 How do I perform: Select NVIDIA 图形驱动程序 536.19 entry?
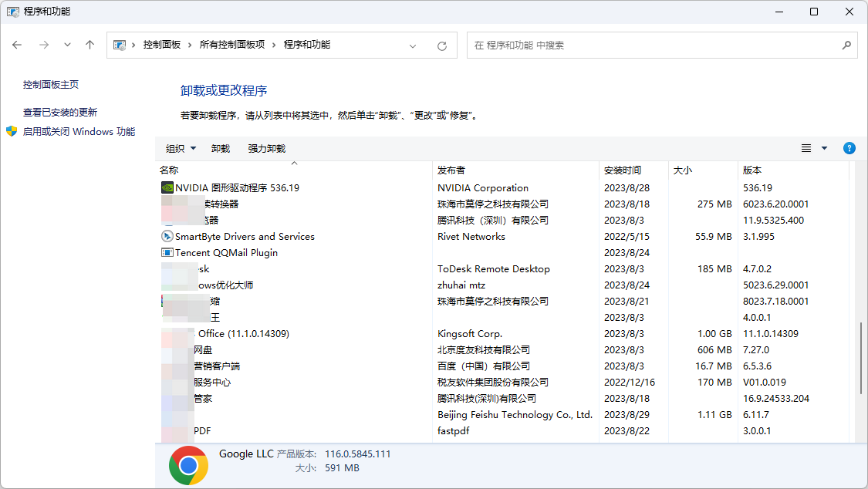click(x=237, y=188)
